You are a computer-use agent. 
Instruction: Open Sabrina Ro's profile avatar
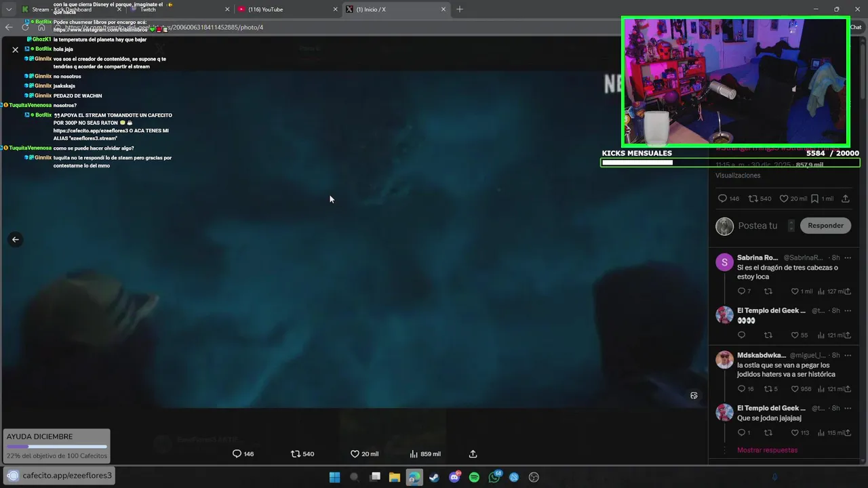[724, 262]
